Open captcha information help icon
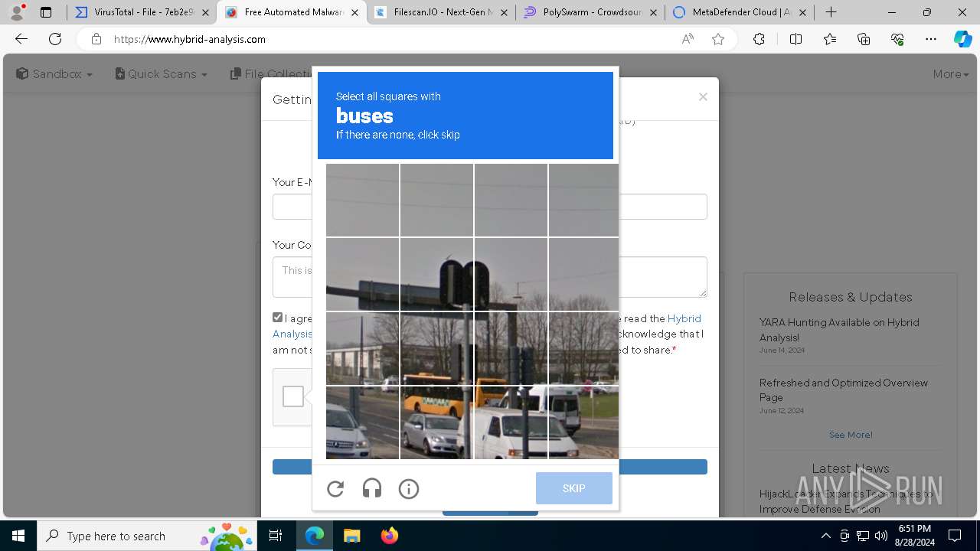Viewport: 980px width, 551px height. (409, 489)
